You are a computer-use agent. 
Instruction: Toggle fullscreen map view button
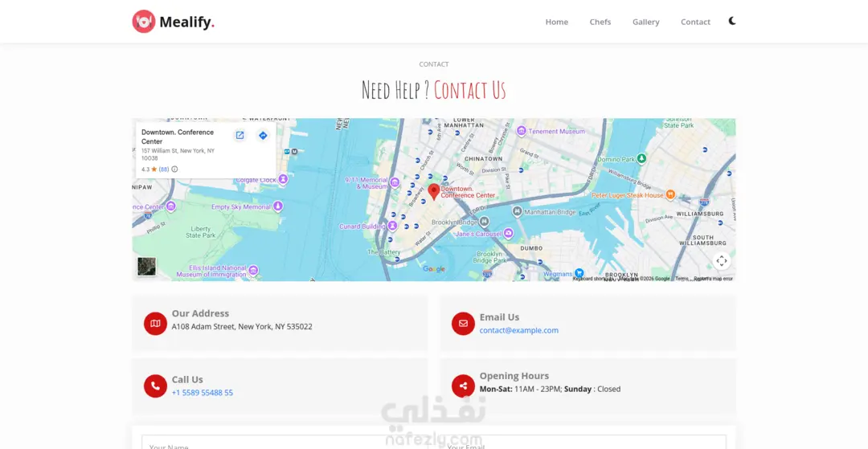point(721,261)
